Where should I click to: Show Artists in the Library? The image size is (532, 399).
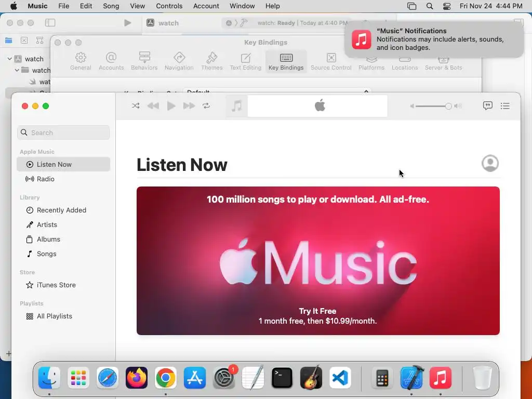pyautogui.click(x=63, y=224)
